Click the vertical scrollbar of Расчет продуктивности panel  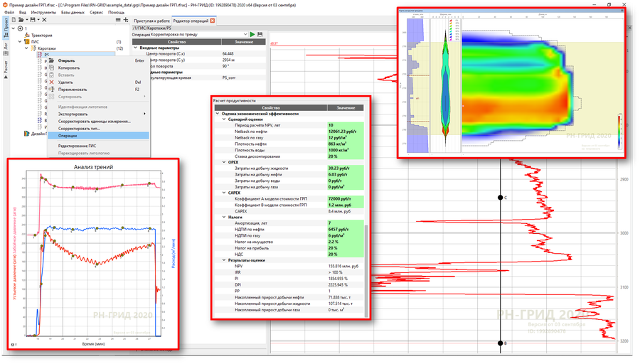pyautogui.click(x=366, y=269)
